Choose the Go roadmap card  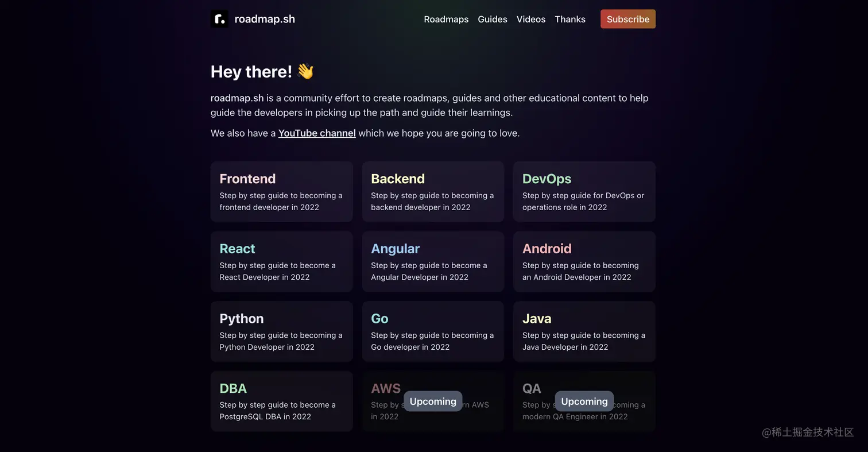click(x=433, y=331)
